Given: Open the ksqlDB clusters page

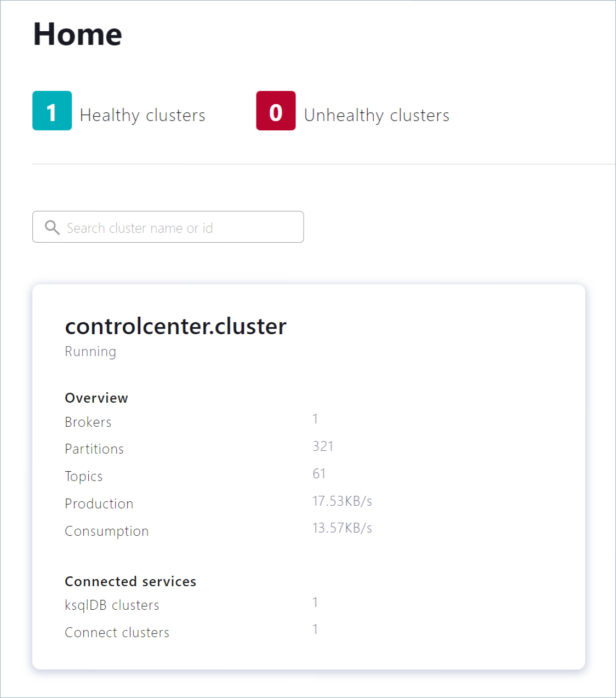Looking at the screenshot, I should [x=112, y=605].
